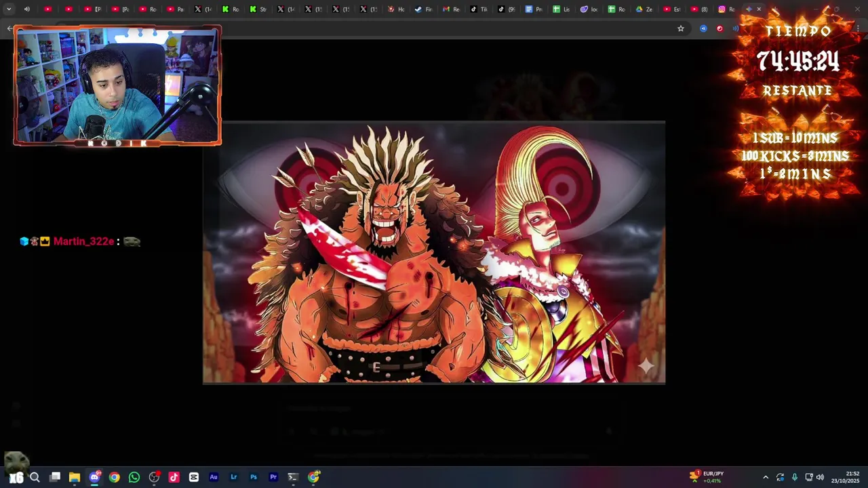Open the purple-icon tab labeled 'loc'
The height and width of the screenshot is (488, 868).
589,9
